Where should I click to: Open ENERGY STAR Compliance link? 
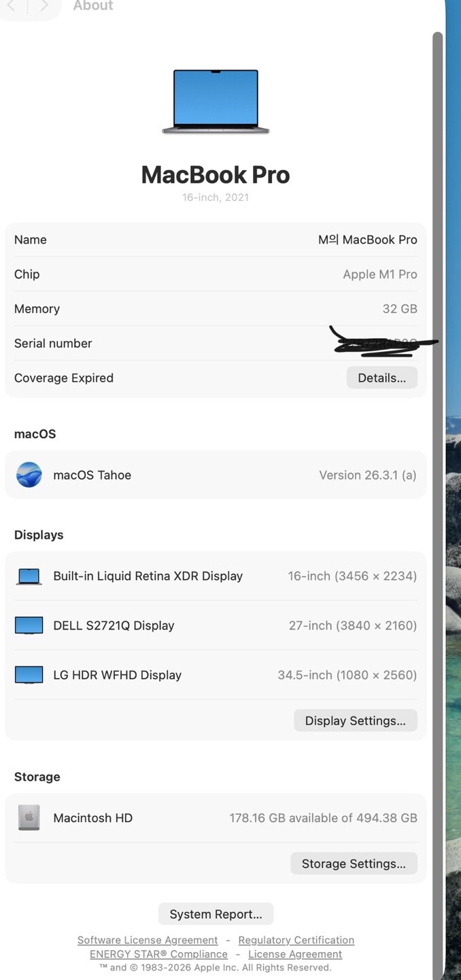(x=158, y=954)
